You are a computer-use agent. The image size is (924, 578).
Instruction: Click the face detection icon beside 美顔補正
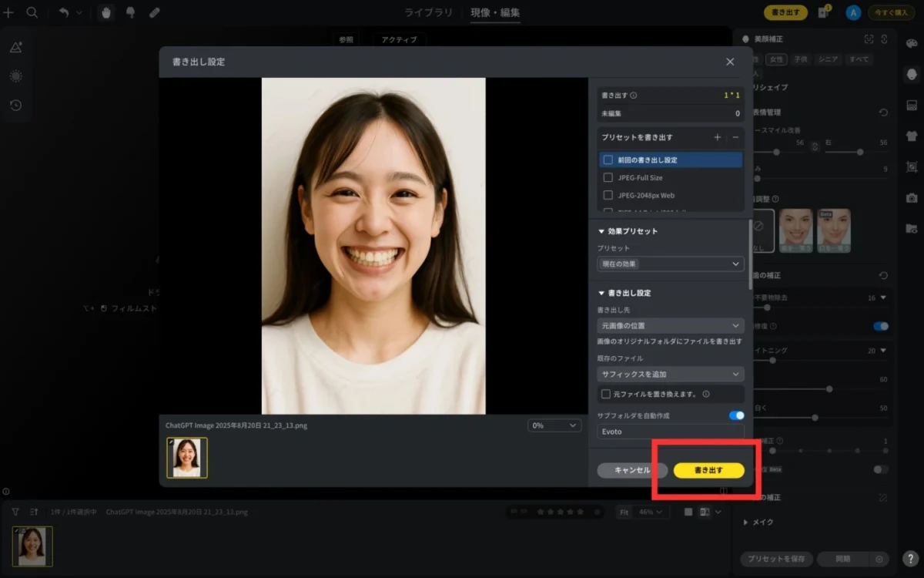click(x=869, y=39)
